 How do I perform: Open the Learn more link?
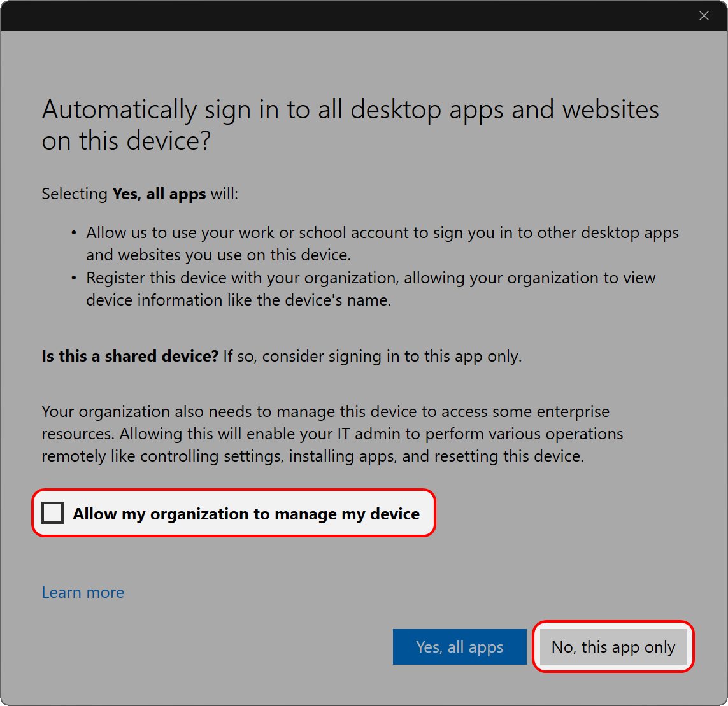pyautogui.click(x=83, y=593)
